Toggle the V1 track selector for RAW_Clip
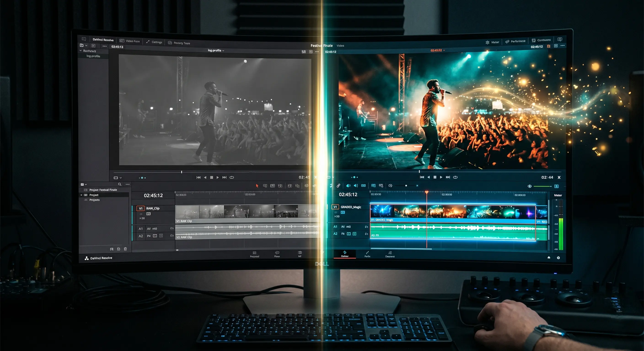The image size is (644, 351). pyautogui.click(x=140, y=208)
